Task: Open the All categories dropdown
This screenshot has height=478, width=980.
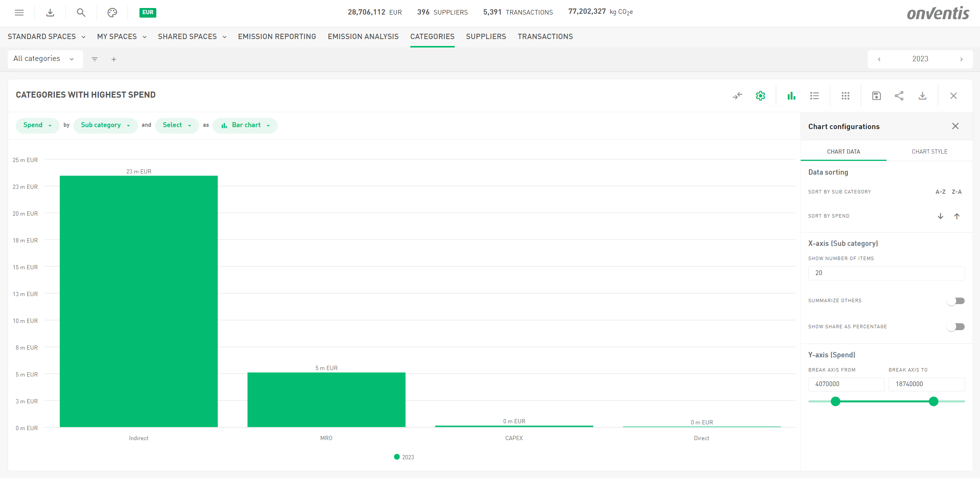Action: click(45, 59)
